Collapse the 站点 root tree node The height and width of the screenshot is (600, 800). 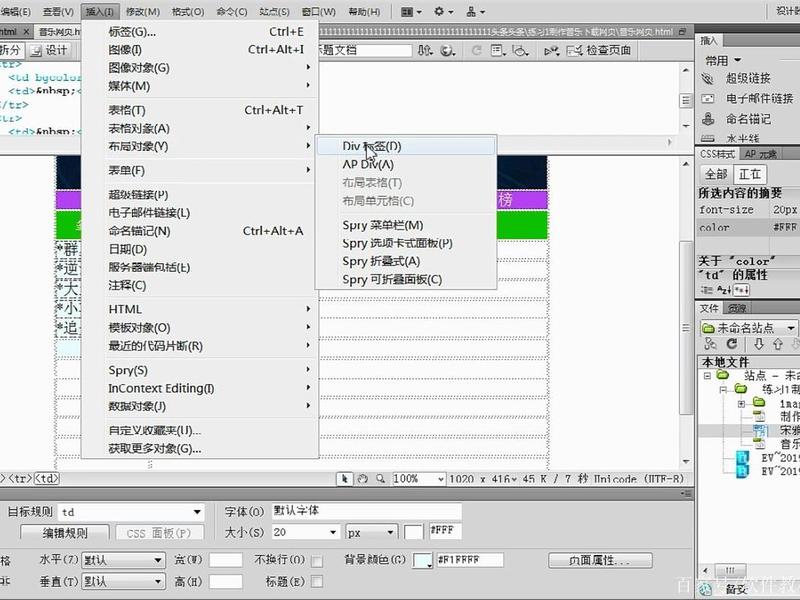[x=707, y=376]
